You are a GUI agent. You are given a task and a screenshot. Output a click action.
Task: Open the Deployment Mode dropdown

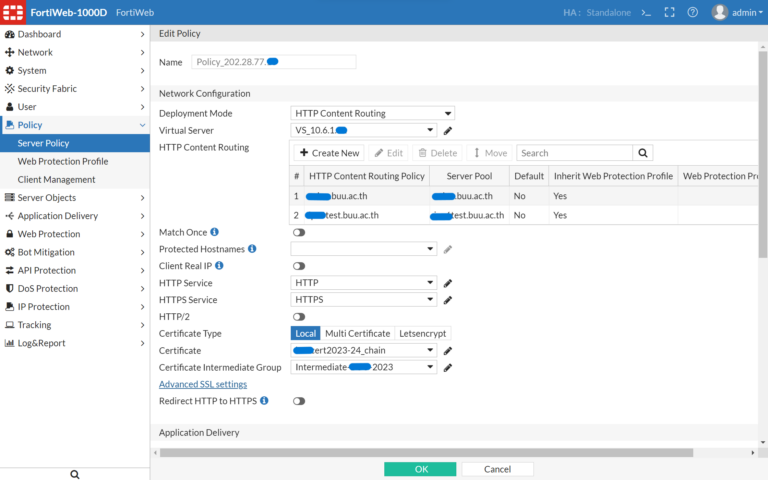coord(372,113)
